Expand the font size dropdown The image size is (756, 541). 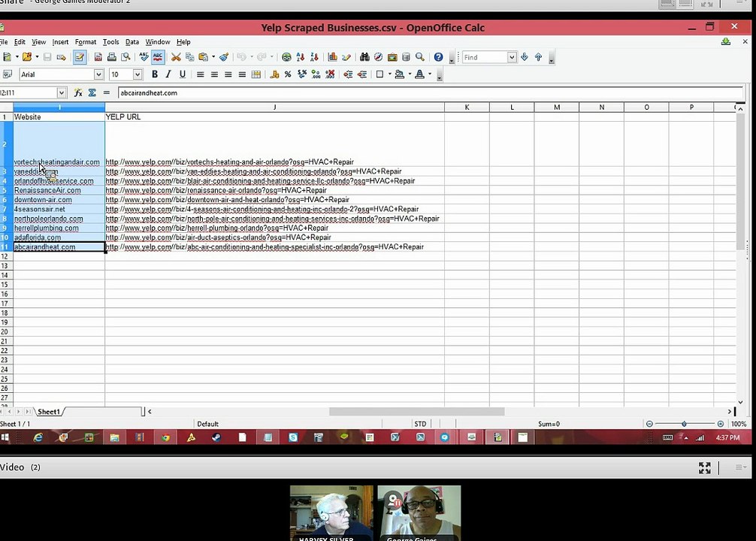(138, 74)
